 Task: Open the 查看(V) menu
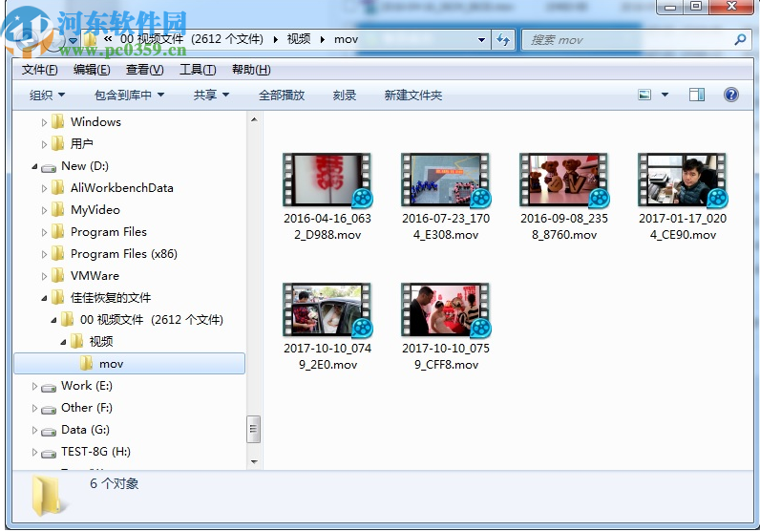pyautogui.click(x=144, y=70)
